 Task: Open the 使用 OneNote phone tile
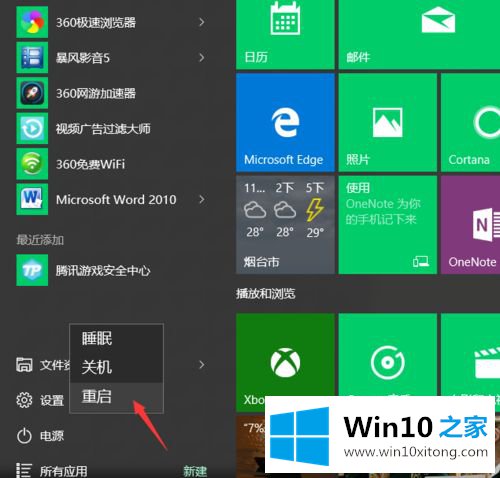[388, 225]
